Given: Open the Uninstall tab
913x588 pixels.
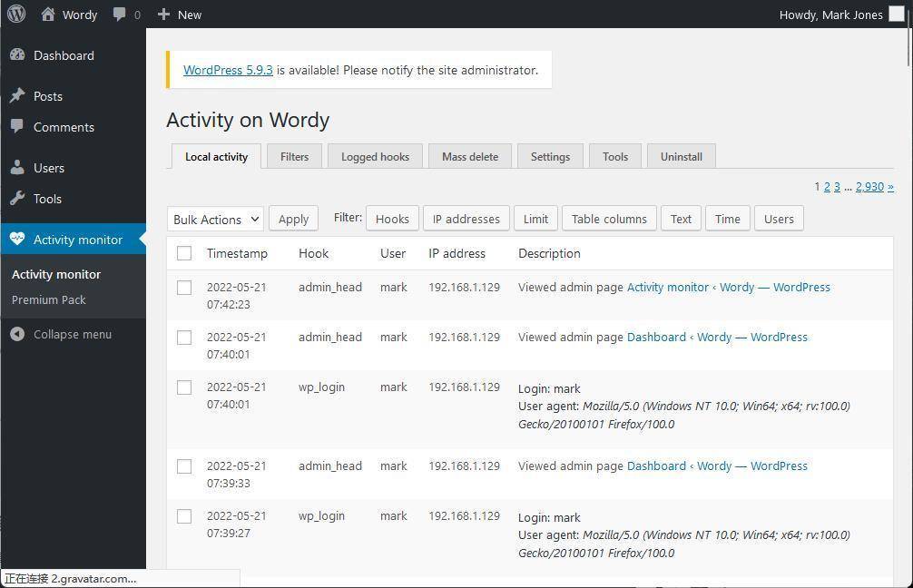Looking at the screenshot, I should pos(682,156).
